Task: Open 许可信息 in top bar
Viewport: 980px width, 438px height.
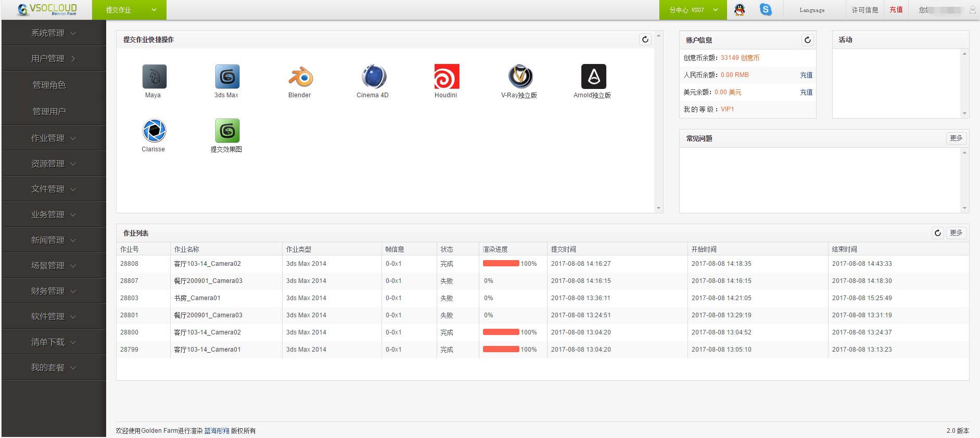Action: (x=865, y=10)
